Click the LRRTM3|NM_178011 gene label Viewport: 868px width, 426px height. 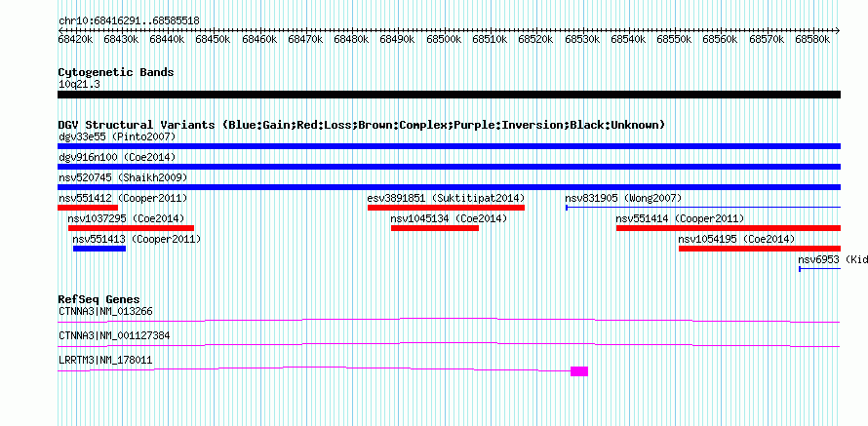point(105,360)
